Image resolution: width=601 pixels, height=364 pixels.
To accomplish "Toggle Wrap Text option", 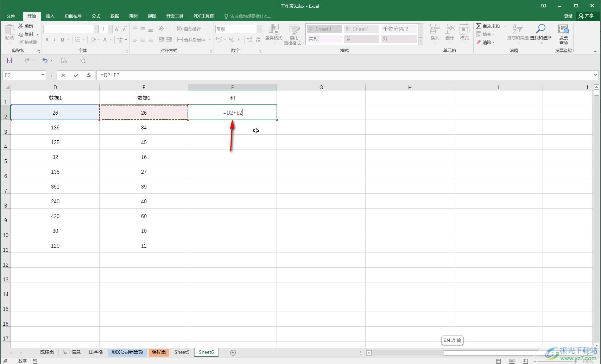I will pyautogui.click(x=189, y=29).
